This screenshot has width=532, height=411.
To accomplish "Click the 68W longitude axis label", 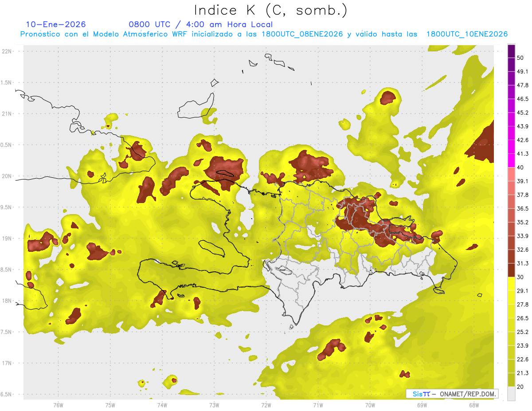I will [x=473, y=405].
